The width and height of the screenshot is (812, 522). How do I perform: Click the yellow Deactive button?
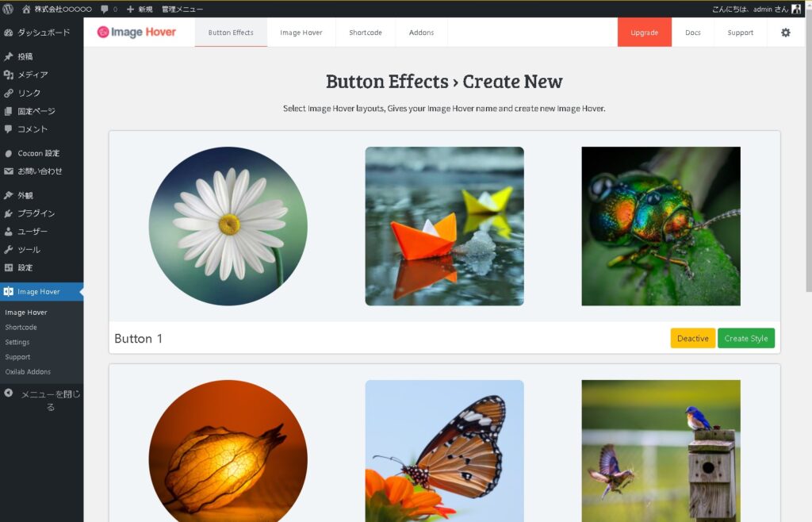pyautogui.click(x=692, y=338)
